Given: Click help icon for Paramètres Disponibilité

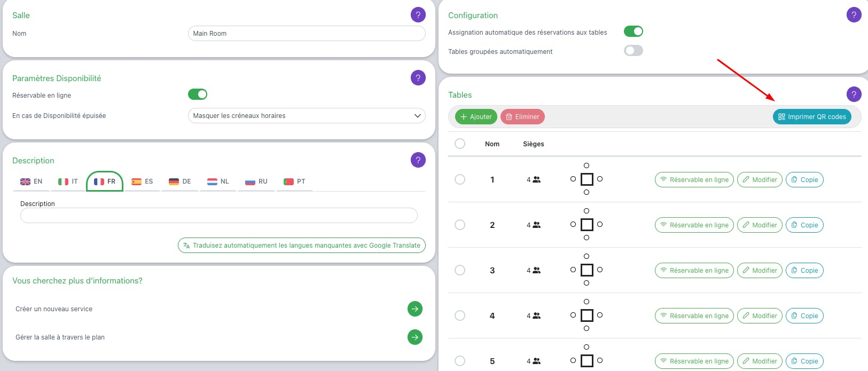Looking at the screenshot, I should click(418, 78).
